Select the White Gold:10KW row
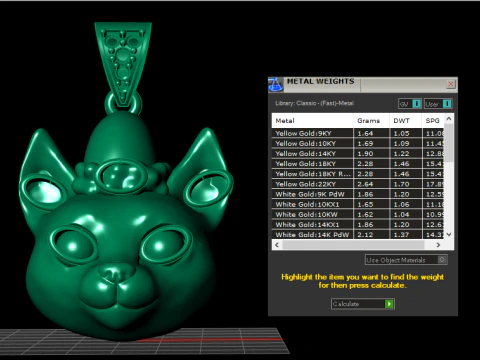480x360 pixels. [x=358, y=215]
